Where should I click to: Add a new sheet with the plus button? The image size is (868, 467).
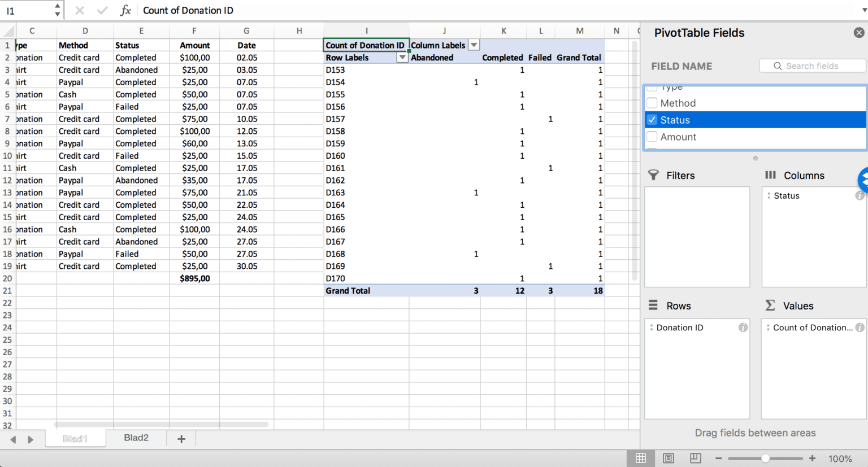pyautogui.click(x=180, y=438)
